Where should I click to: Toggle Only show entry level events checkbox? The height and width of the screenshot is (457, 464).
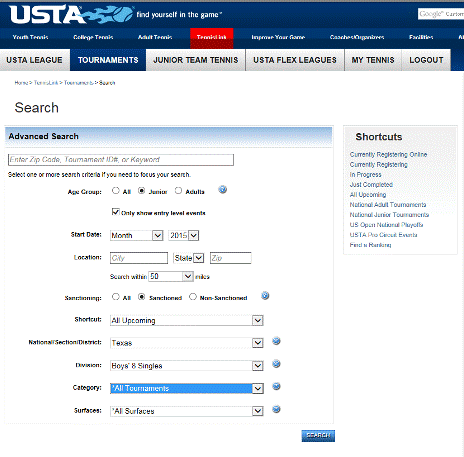[x=115, y=212]
